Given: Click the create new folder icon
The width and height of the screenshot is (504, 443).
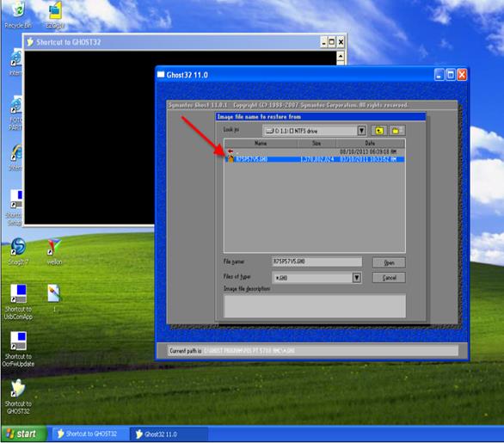Looking at the screenshot, I should coord(397,131).
